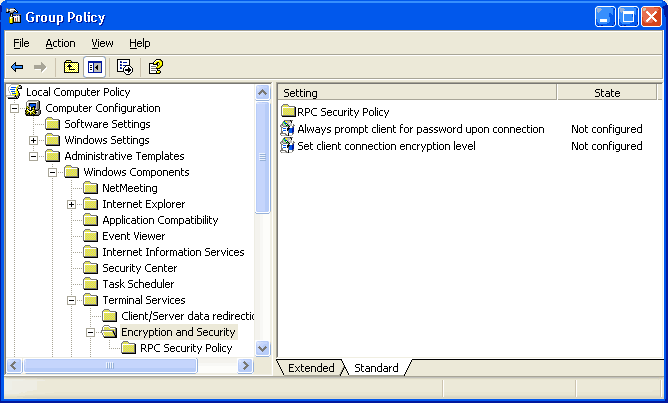Click the tree horizontal scrollbar thumb

coord(110,366)
